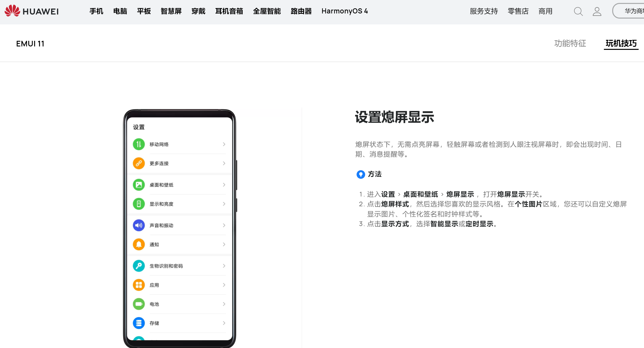
Task: Click the green mobile network icon
Action: pos(139,144)
